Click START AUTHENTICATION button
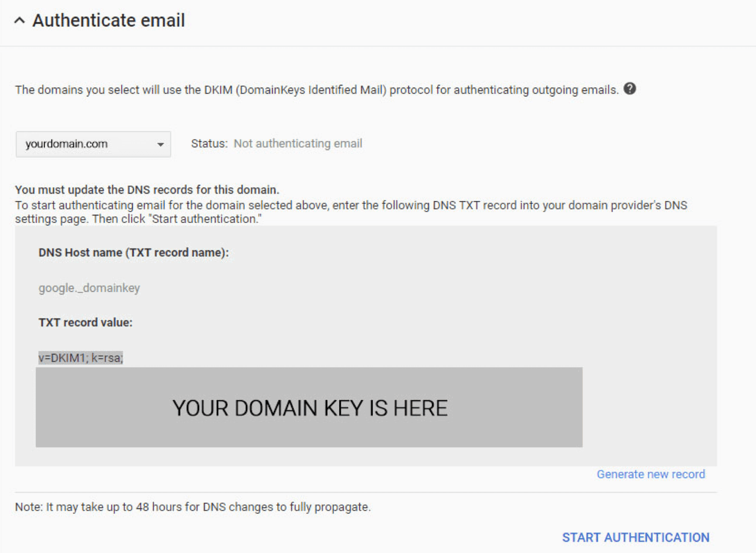 point(636,537)
